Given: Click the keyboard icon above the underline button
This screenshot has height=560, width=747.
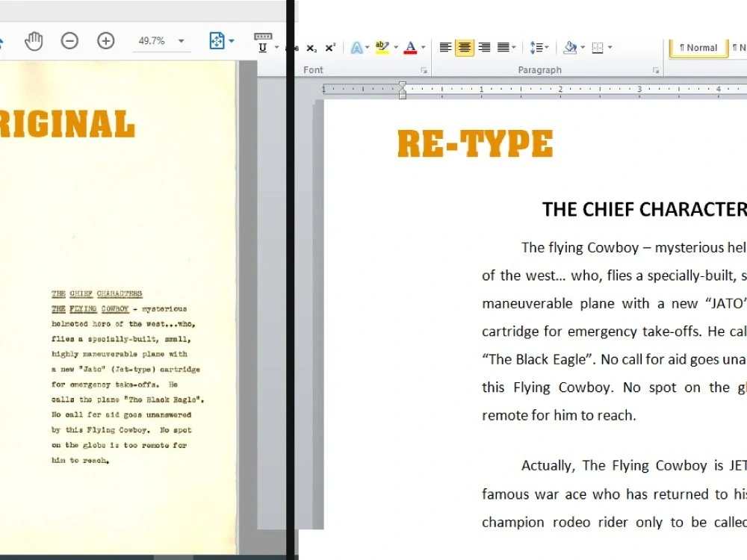Looking at the screenshot, I should [x=263, y=36].
